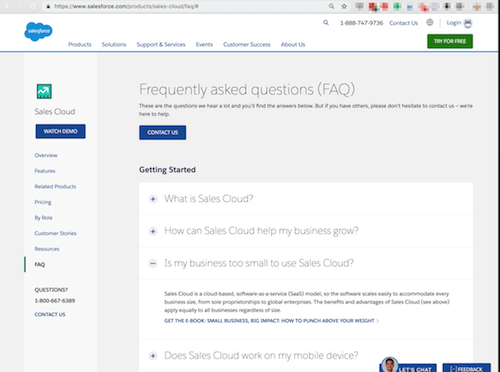Open the Feedback button
This screenshot has width=500, height=372.
tap(466, 368)
